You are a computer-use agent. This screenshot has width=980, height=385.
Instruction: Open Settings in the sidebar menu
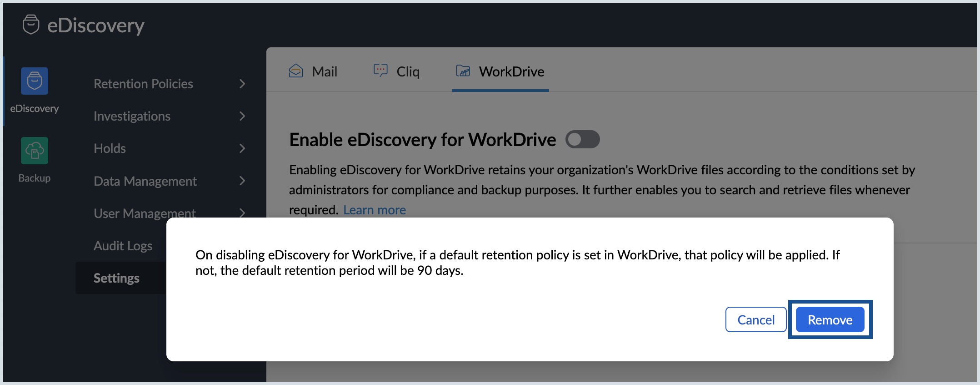pyautogui.click(x=116, y=278)
